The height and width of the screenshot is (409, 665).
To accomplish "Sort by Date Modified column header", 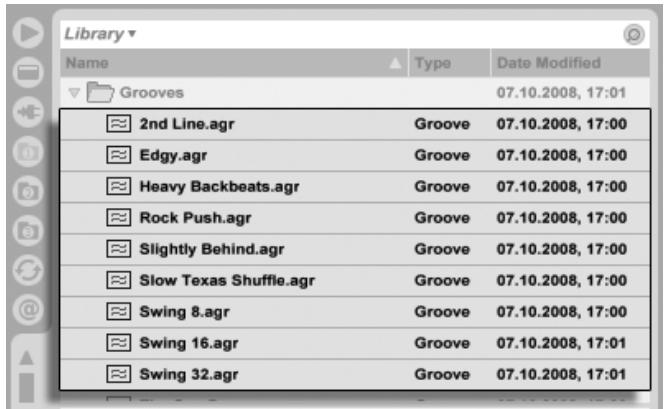I will 570,63.
